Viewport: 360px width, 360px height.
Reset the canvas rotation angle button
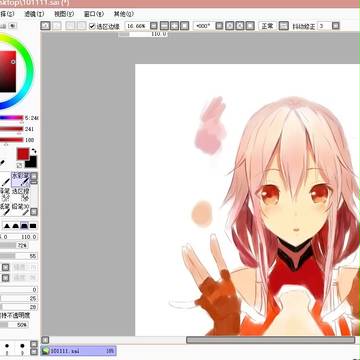coord(250,26)
